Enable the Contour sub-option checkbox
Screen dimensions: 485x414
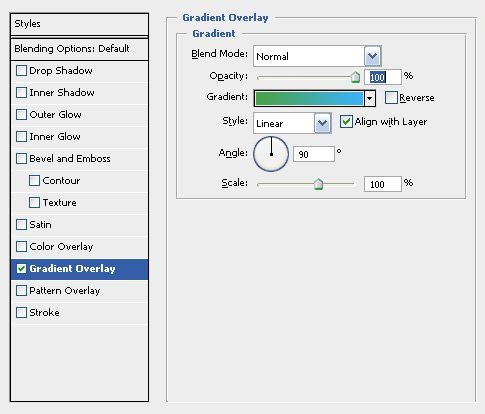pos(34,181)
